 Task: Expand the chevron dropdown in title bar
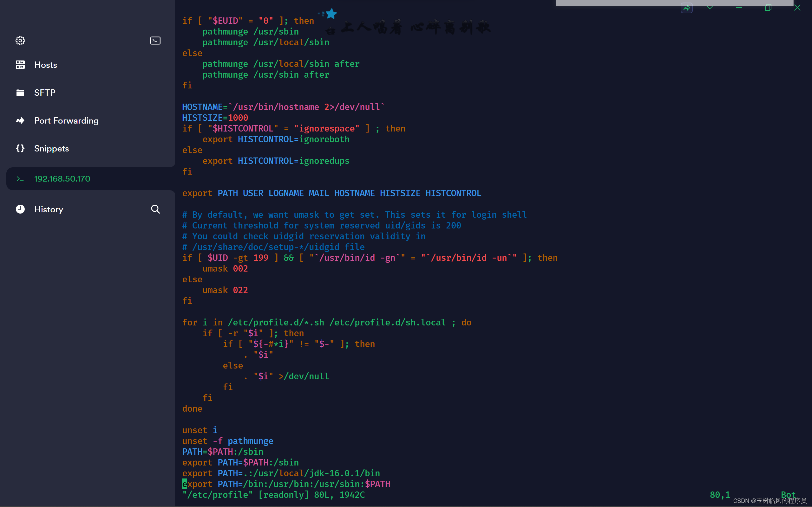(710, 7)
